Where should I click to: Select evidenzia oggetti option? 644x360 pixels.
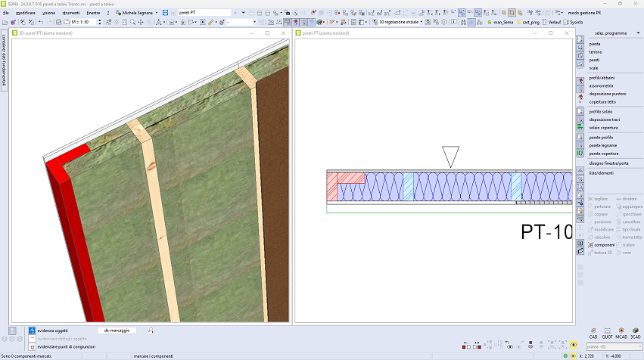pos(51,331)
